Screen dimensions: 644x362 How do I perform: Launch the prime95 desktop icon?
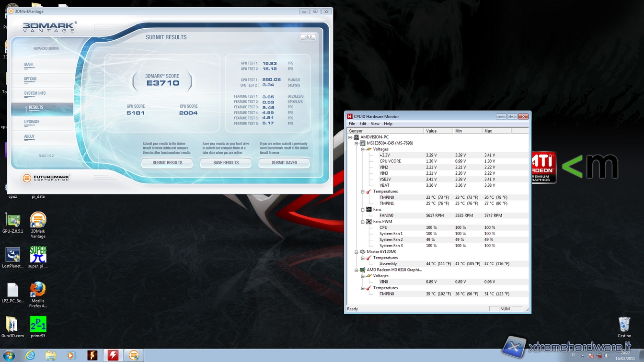point(38,325)
